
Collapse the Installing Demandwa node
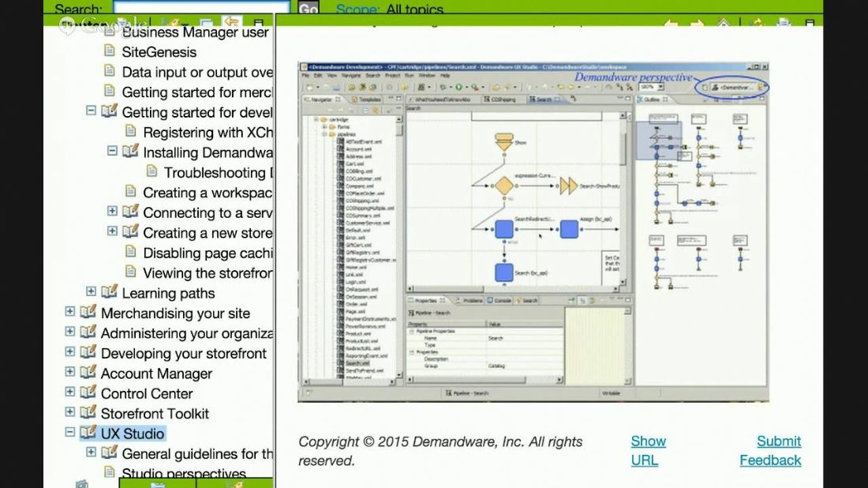coord(112,152)
